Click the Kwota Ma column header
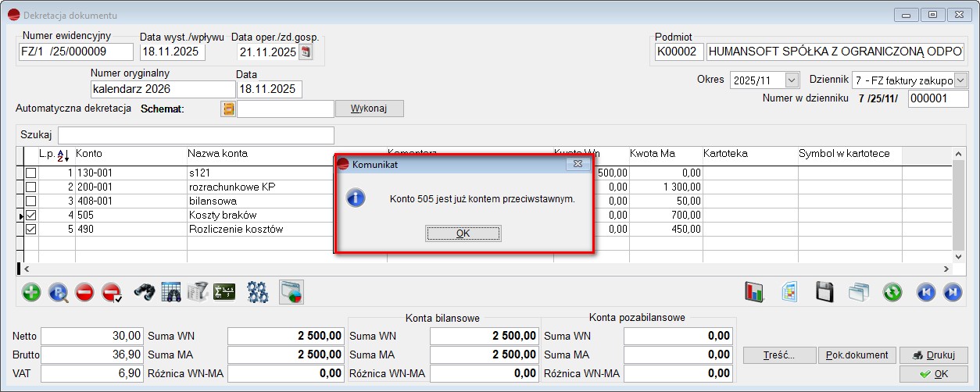 (x=652, y=154)
